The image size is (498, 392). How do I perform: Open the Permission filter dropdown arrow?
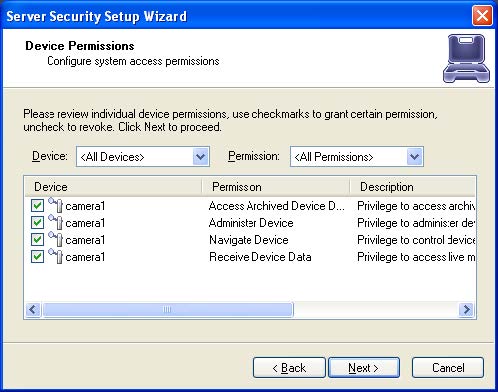[x=415, y=156]
